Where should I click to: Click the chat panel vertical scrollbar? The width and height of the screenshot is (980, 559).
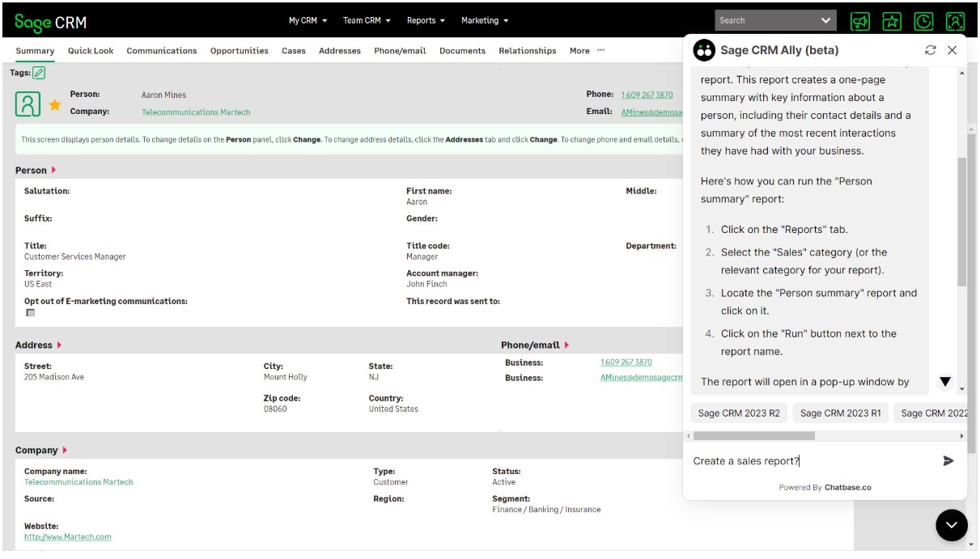[x=961, y=222]
